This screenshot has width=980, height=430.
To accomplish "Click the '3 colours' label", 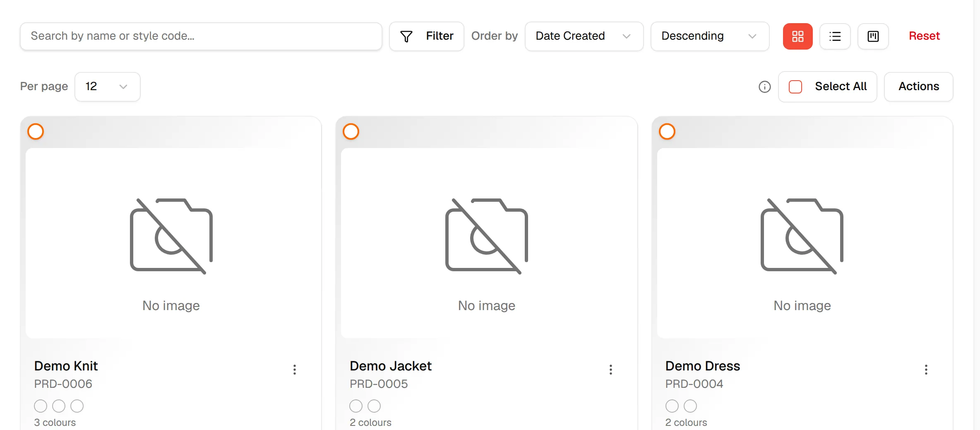I will 55,423.
